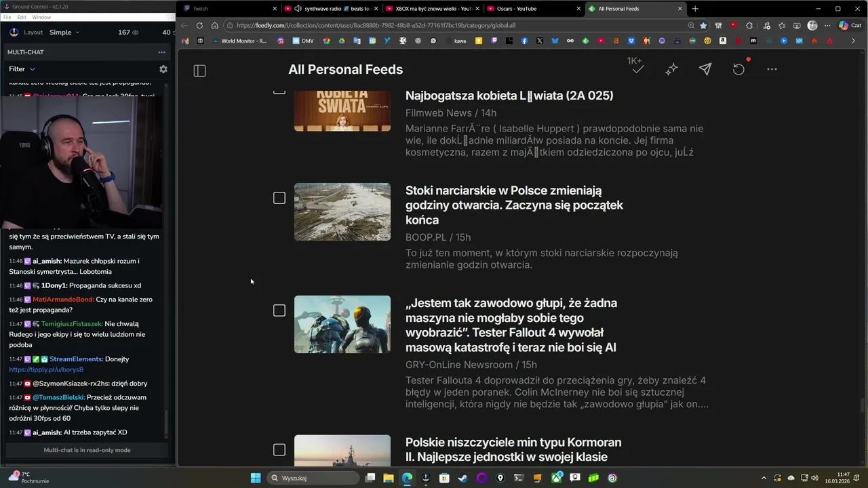Close the All Personal Feeds tab
This screenshot has height=488, width=868.
click(x=680, y=9)
